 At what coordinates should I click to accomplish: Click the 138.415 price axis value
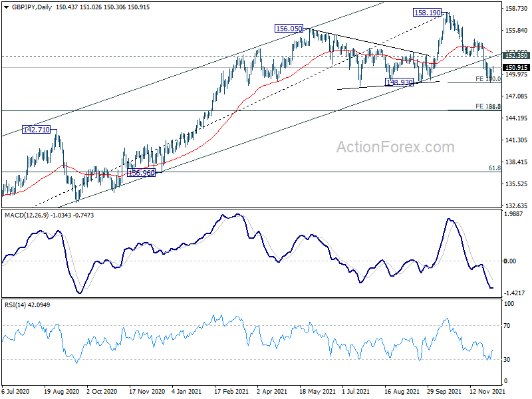(517, 162)
